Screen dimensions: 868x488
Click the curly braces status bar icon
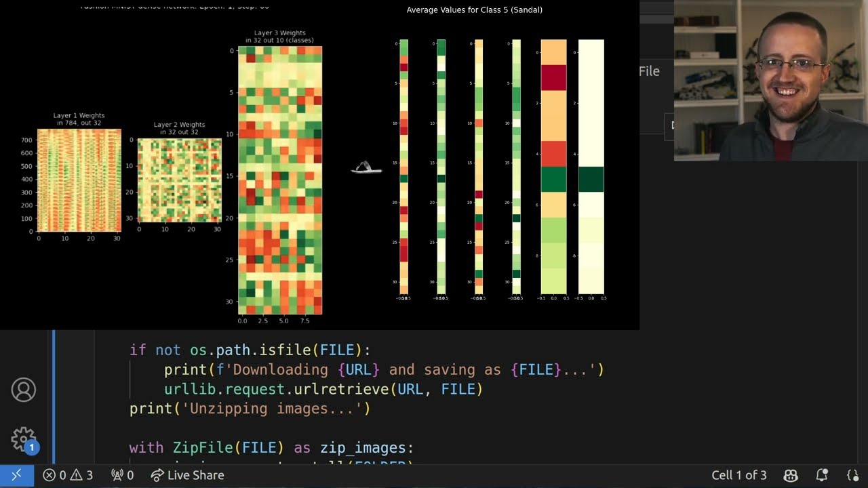[852, 475]
